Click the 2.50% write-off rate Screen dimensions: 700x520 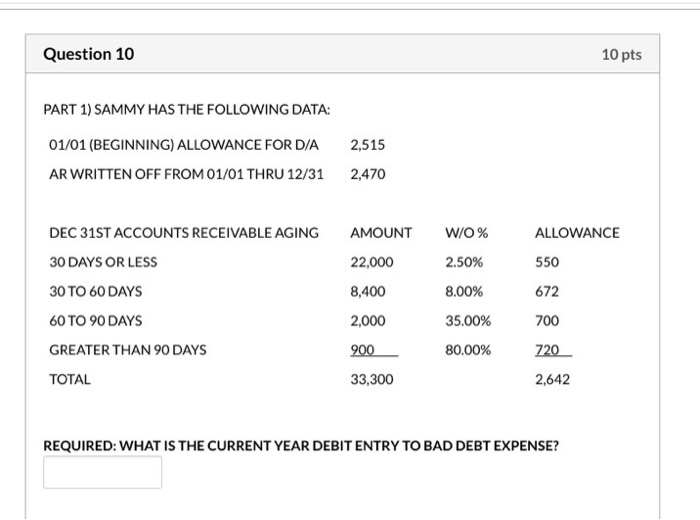coord(464,262)
